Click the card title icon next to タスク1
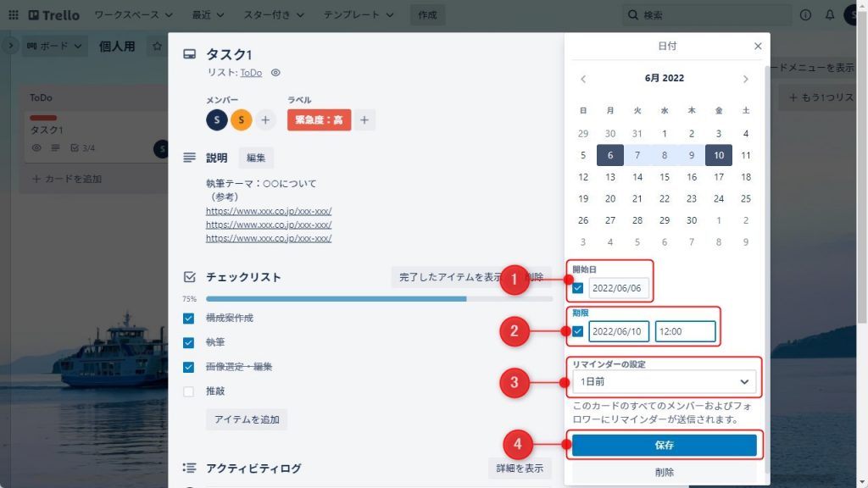Viewport: 868px width, 488px height. click(189, 54)
